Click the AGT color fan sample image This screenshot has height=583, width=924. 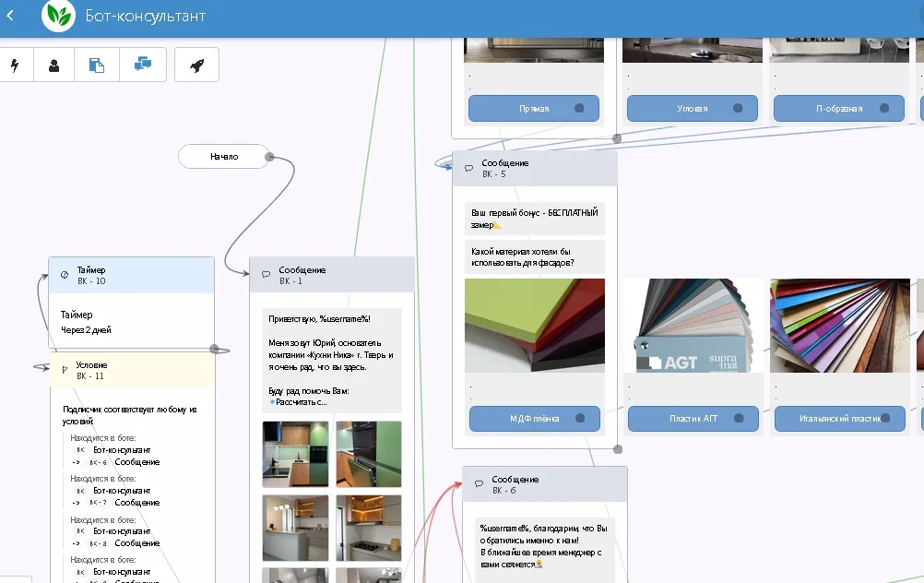coord(693,326)
